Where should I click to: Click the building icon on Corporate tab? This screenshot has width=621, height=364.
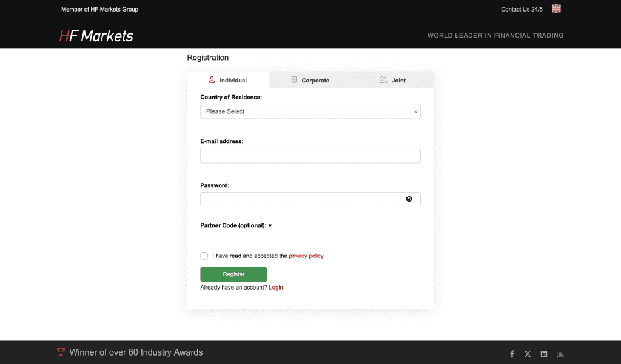(294, 80)
